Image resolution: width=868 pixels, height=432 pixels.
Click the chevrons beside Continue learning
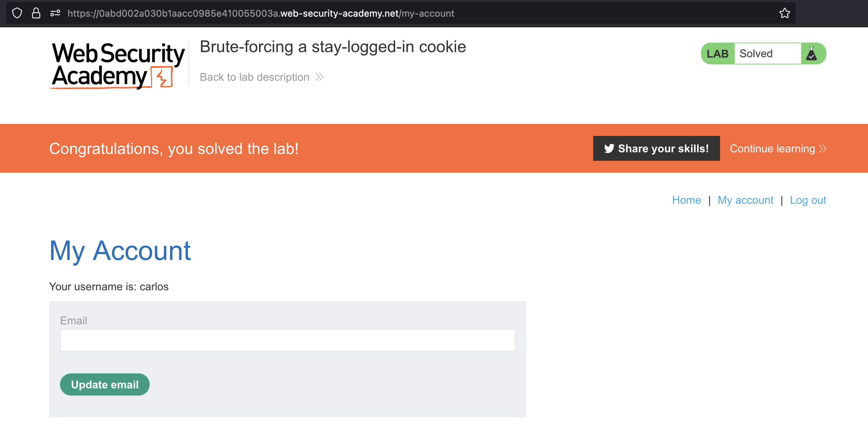point(823,149)
